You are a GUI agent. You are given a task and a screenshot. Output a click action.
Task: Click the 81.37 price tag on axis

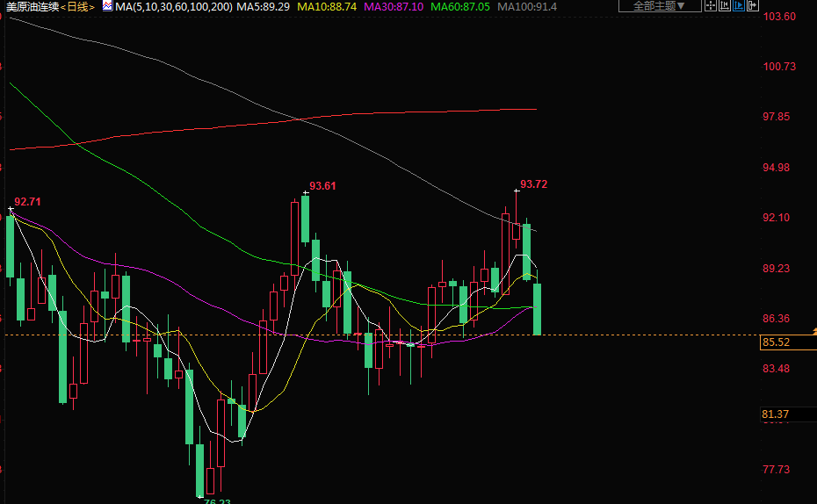tap(777, 414)
